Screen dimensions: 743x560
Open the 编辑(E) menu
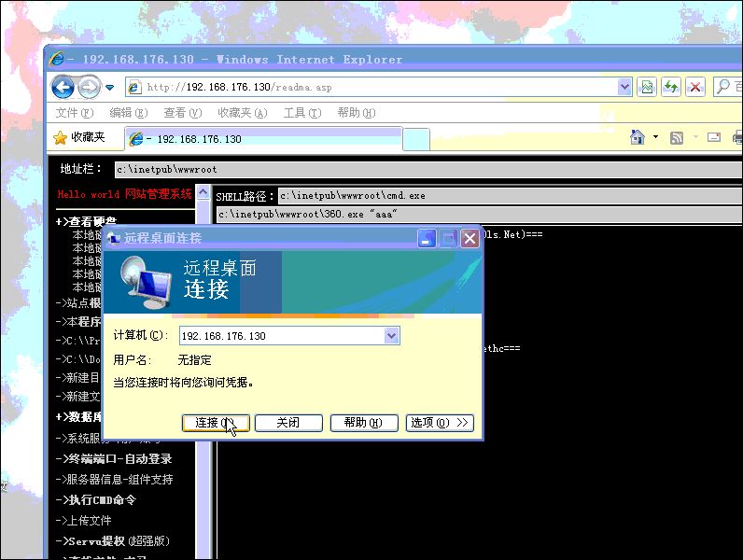coord(129,113)
